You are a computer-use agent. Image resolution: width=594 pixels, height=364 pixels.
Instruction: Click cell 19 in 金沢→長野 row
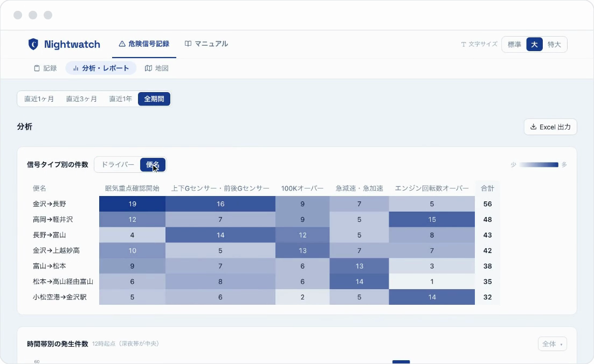tap(132, 204)
